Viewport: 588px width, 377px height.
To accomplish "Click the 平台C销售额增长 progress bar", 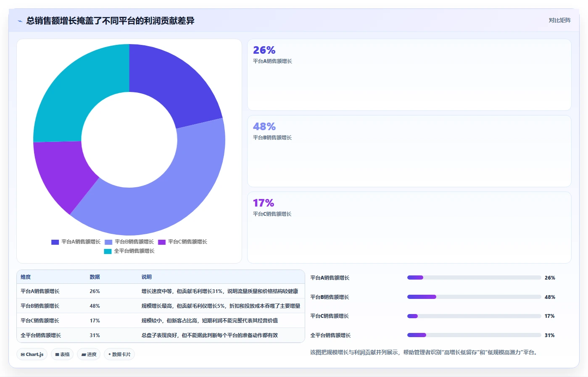I will click(x=474, y=316).
